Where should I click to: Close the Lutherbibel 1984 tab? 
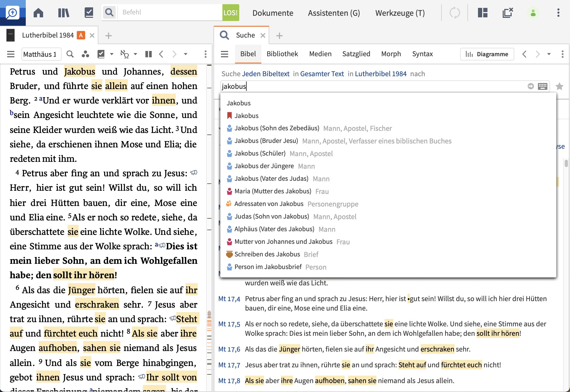pos(92,35)
